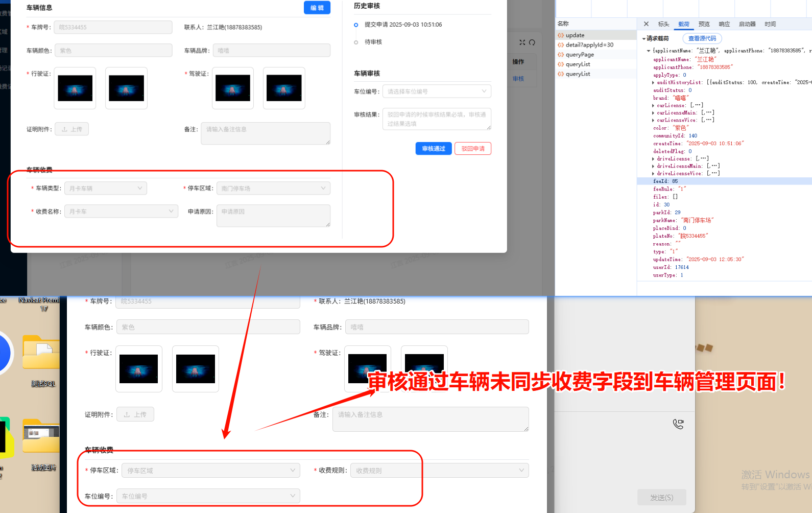Open the 车位编号 dropdown in the vehicle management form
The height and width of the screenshot is (513, 812).
[x=208, y=496]
